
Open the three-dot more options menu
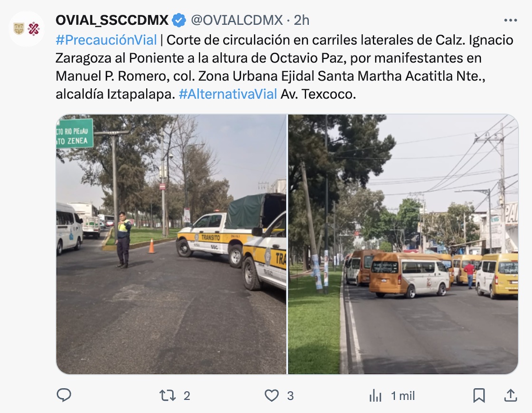pyautogui.click(x=510, y=20)
